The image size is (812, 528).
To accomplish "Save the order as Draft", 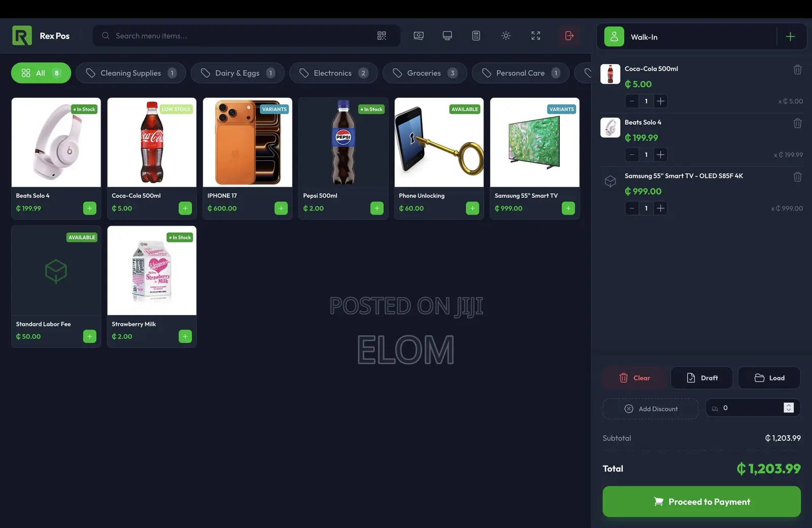I will [702, 378].
